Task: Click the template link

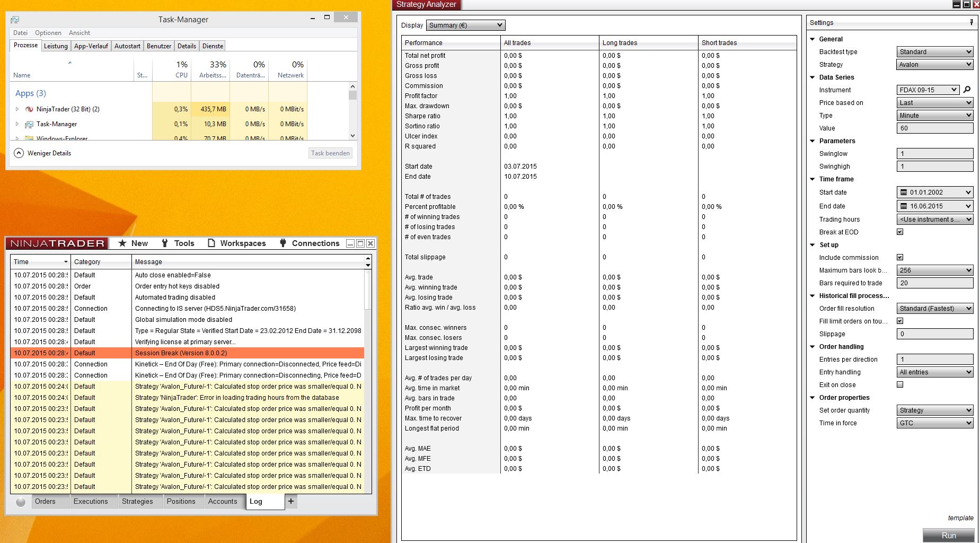Action: (960, 518)
